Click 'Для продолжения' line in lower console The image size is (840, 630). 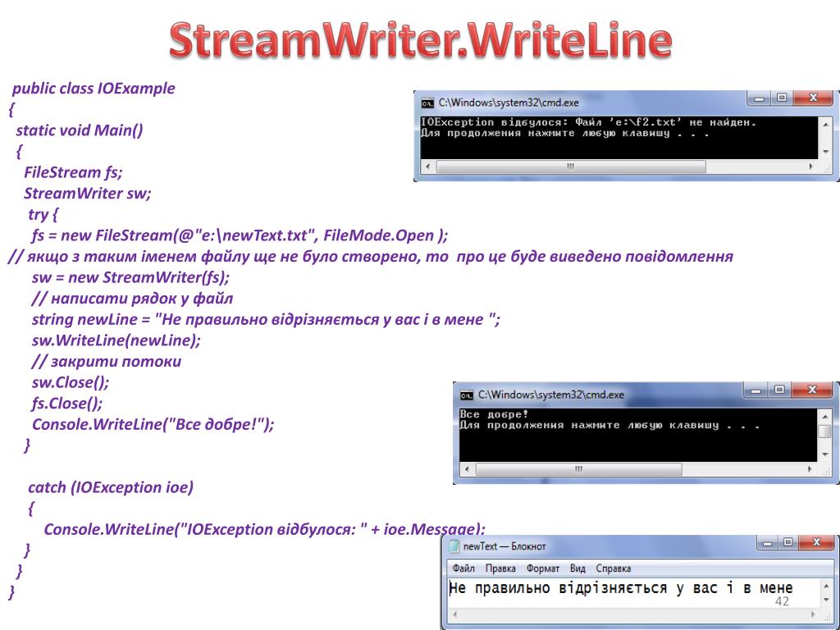(x=609, y=426)
